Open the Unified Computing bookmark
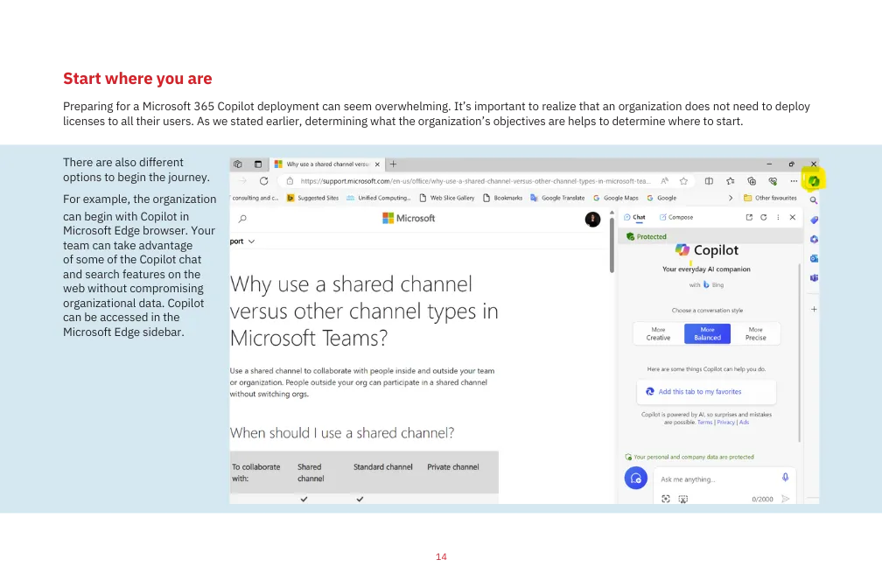This screenshot has width=882, height=588. click(379, 198)
